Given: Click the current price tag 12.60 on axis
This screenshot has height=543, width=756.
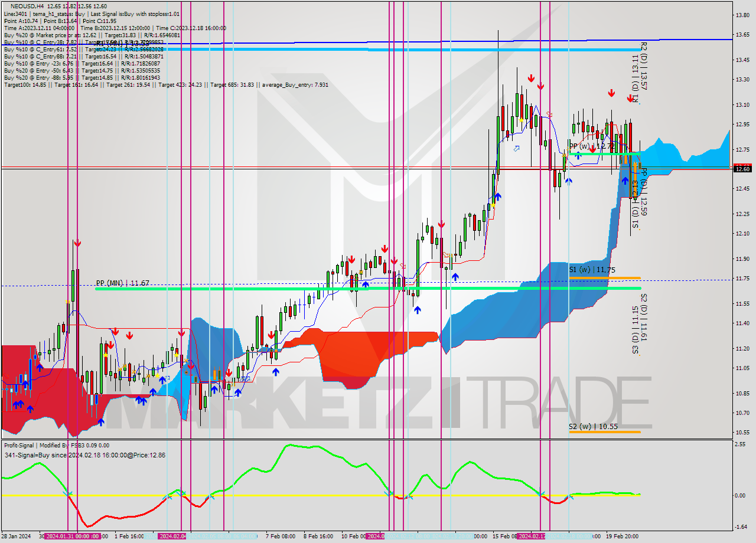Looking at the screenshot, I should (742, 169).
